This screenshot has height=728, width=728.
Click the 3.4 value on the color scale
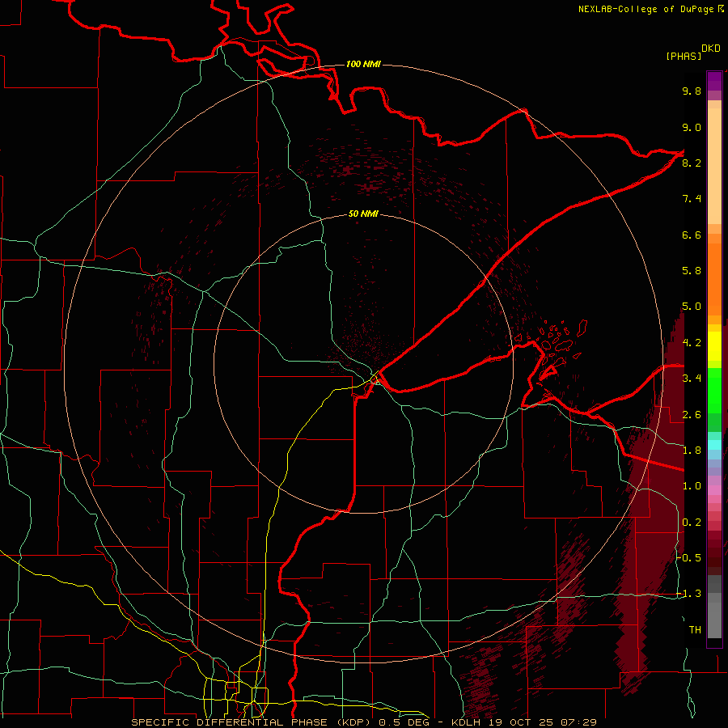click(692, 379)
